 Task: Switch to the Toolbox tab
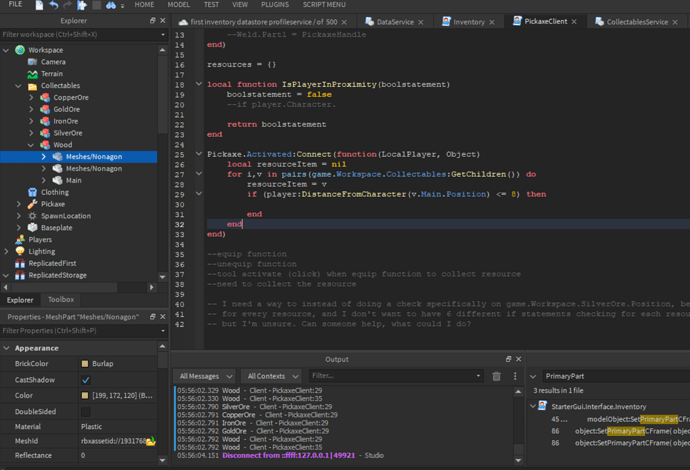(61, 299)
